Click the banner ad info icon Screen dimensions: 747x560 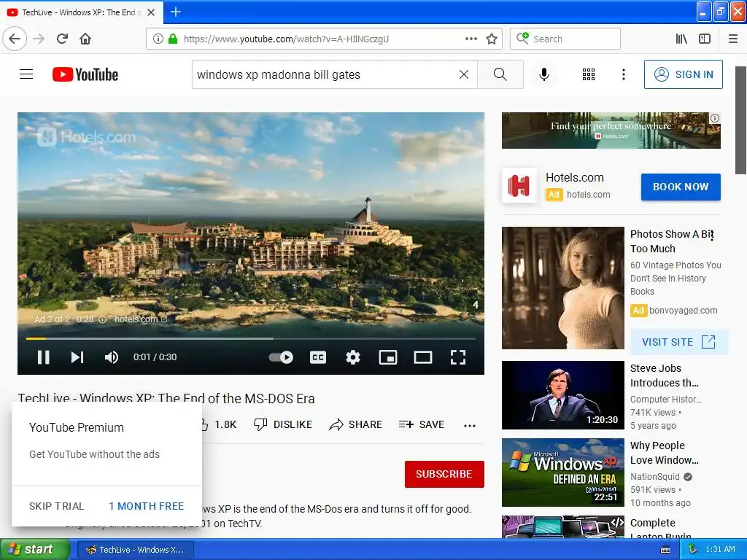pos(715,118)
